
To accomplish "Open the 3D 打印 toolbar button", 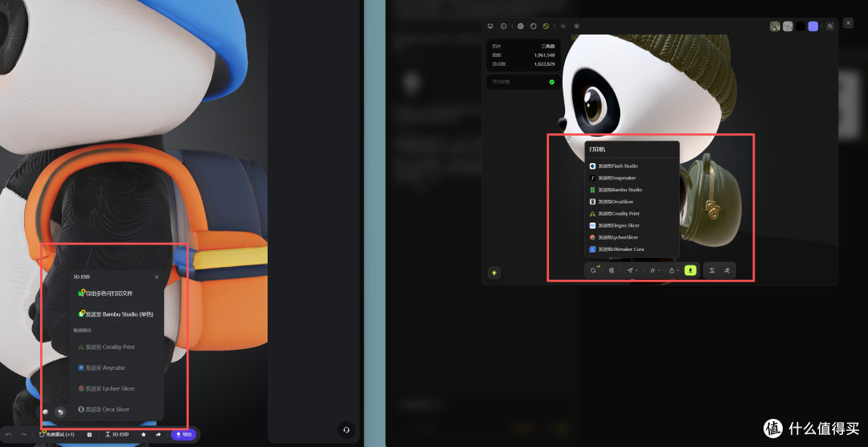I will coord(117,435).
